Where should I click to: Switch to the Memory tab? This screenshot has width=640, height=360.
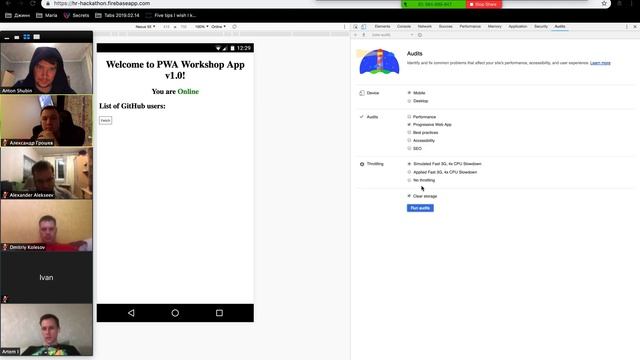click(x=494, y=27)
